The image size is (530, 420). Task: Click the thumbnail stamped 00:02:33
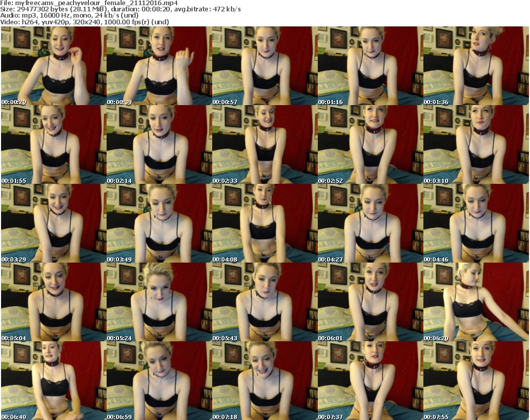[264, 144]
